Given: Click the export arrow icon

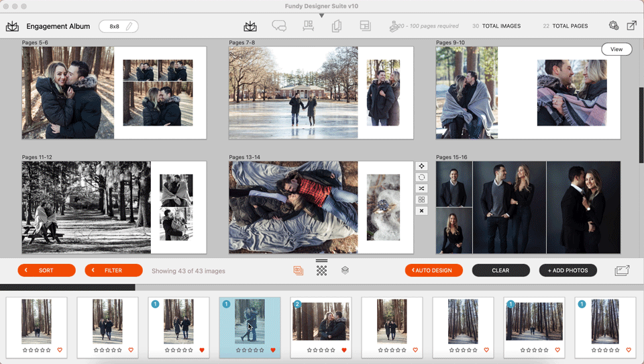Looking at the screenshot, I should point(632,26).
